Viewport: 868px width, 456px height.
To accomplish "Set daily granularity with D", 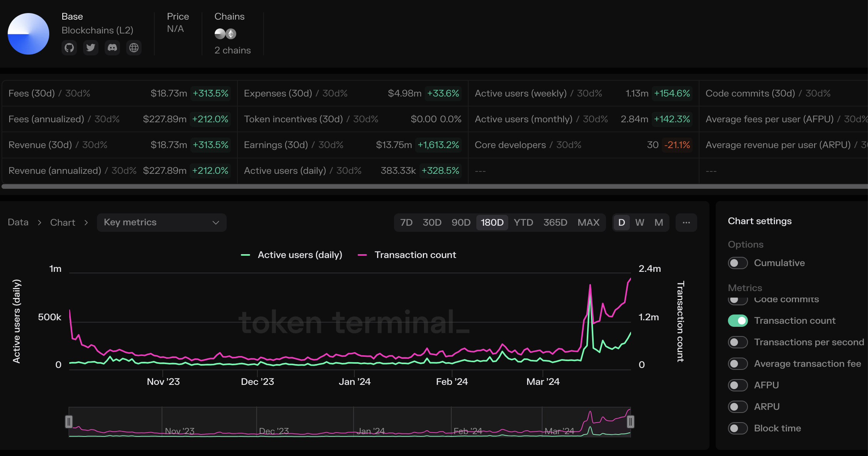I will click(x=621, y=223).
